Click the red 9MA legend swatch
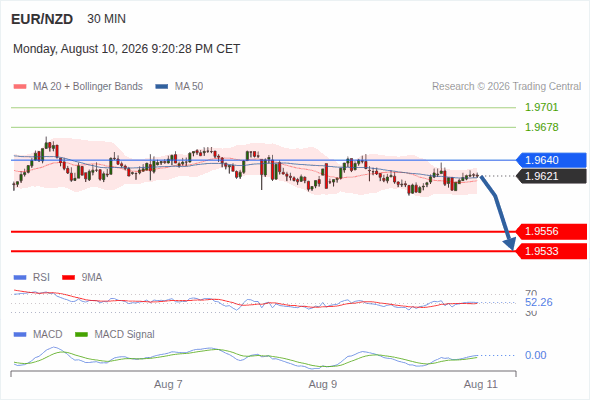The height and width of the screenshot is (400, 590). (68, 278)
